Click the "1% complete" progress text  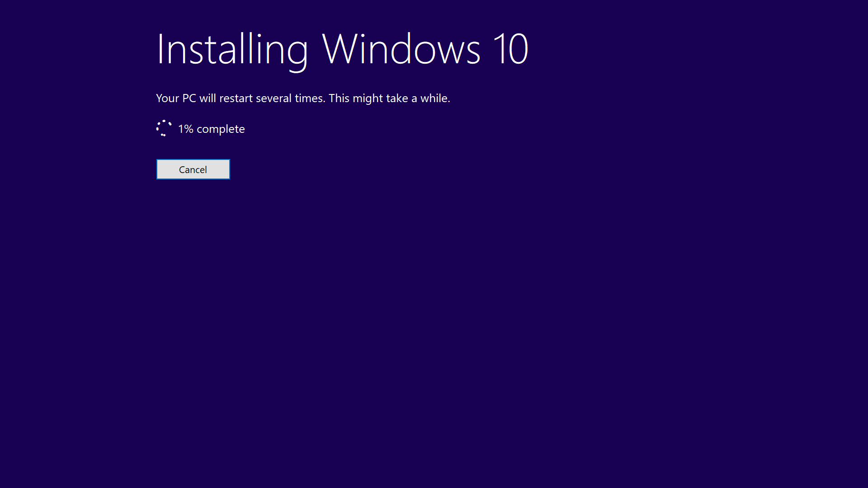[211, 129]
